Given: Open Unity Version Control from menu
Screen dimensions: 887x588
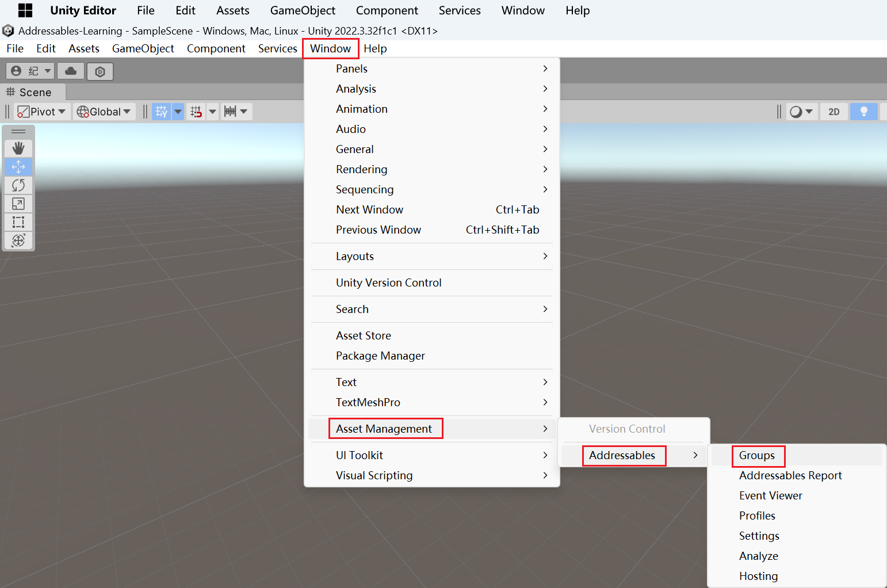Looking at the screenshot, I should (x=431, y=282).
